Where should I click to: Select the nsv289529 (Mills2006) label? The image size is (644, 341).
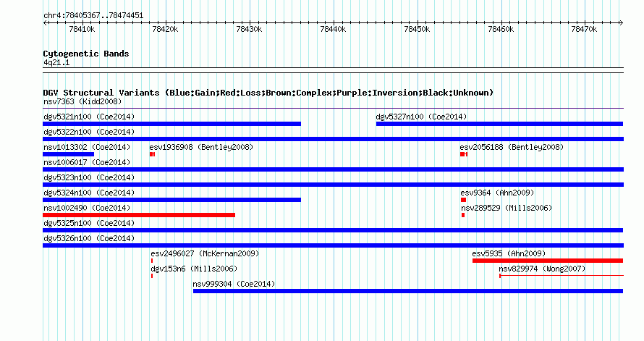coord(507,208)
